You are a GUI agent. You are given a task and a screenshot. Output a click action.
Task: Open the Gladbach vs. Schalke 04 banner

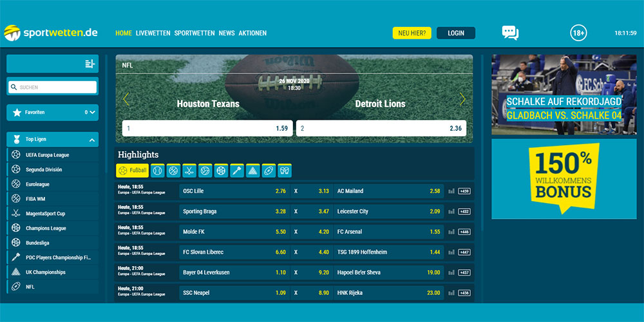coord(564,95)
